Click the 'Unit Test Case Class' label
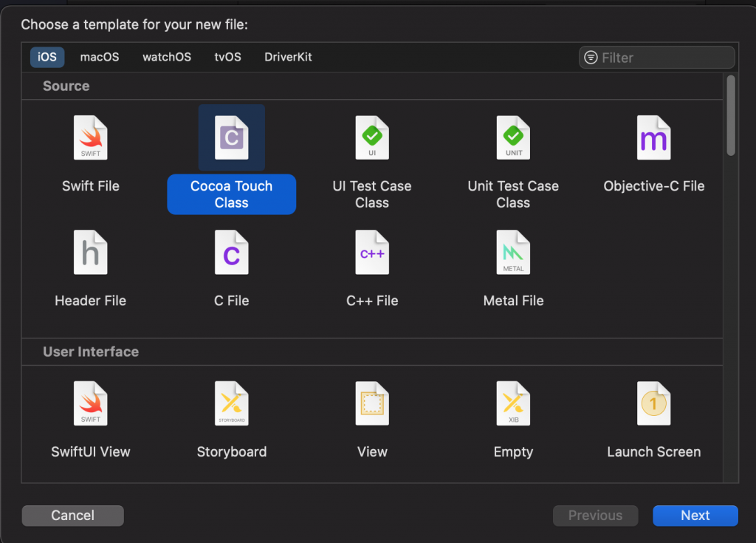This screenshot has height=543, width=756. click(514, 194)
